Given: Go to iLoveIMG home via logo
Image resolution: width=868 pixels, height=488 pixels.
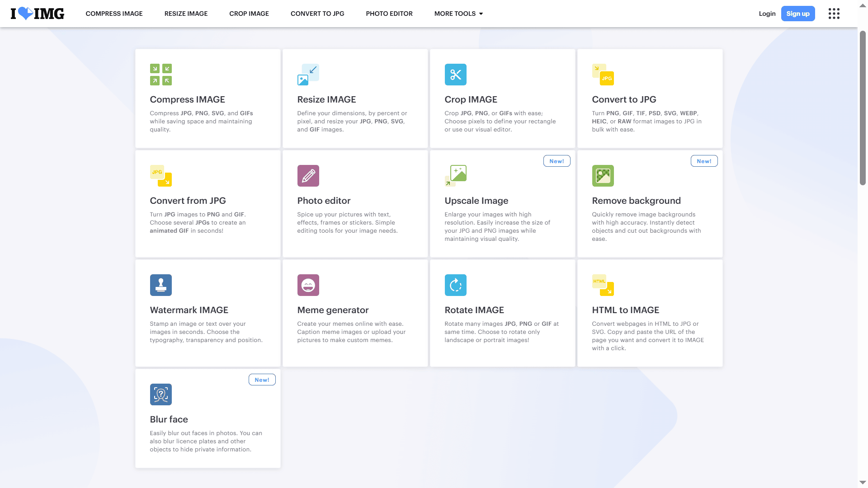Looking at the screenshot, I should point(38,14).
